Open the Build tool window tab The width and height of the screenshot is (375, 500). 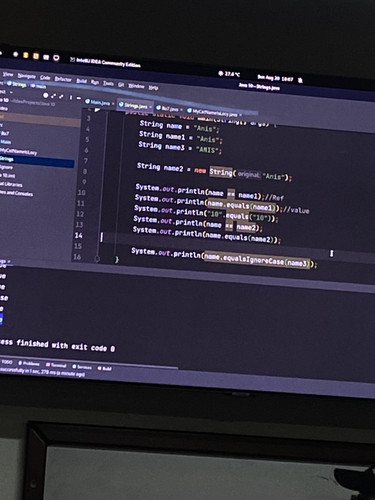[x=105, y=368]
